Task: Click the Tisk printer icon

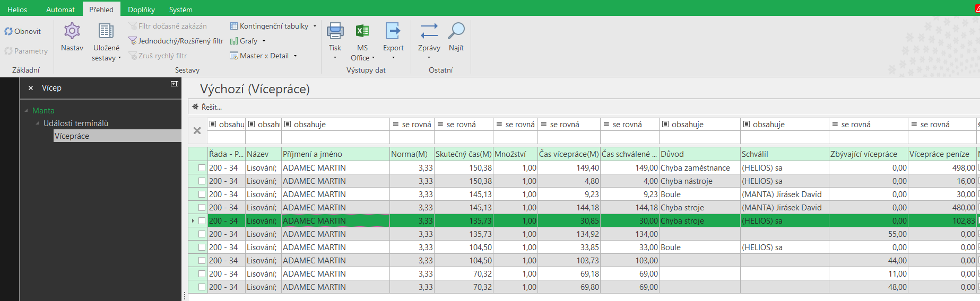Action: (335, 31)
